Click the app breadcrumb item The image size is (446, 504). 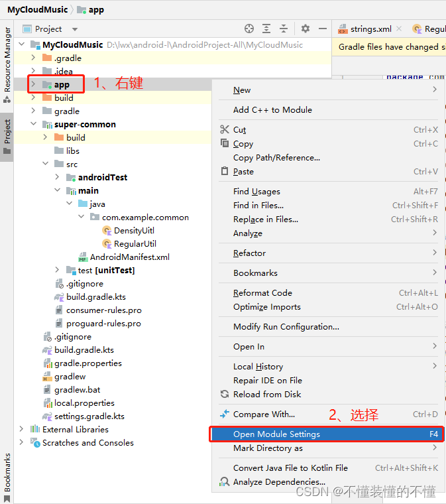[x=91, y=10]
